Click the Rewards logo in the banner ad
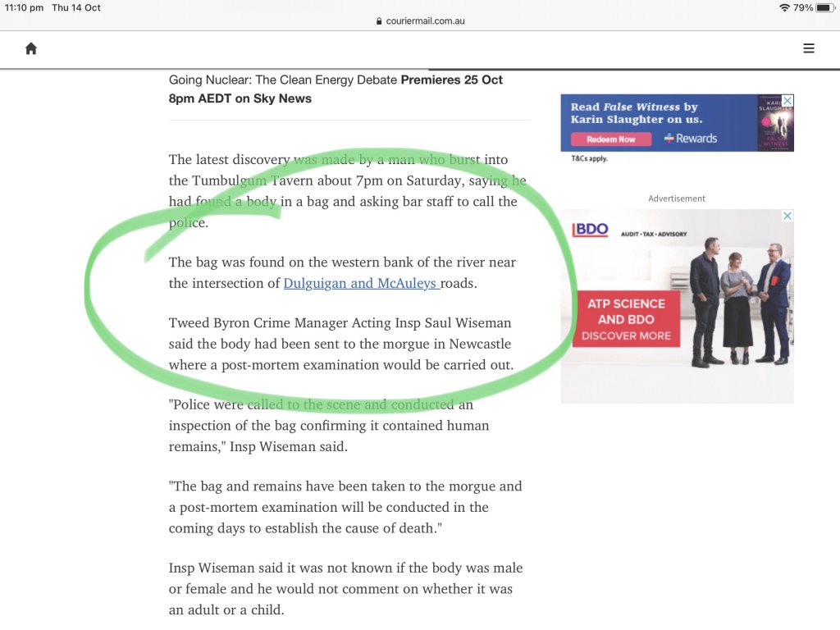 [x=691, y=139]
